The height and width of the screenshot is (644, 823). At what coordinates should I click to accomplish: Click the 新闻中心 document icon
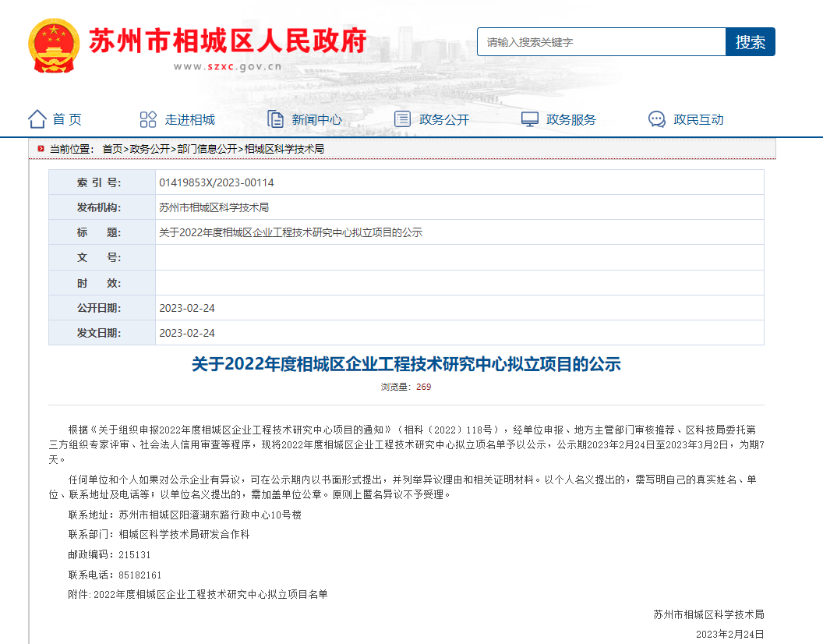275,119
